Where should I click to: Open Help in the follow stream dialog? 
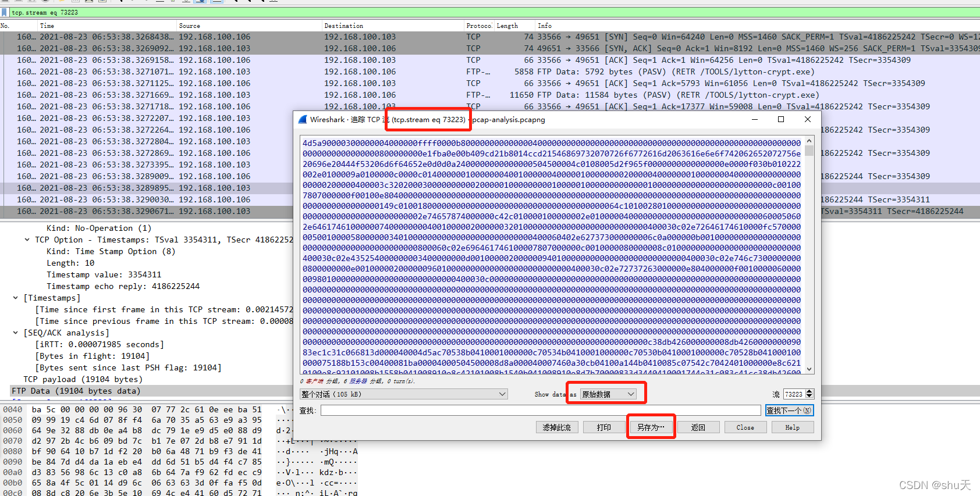click(793, 427)
